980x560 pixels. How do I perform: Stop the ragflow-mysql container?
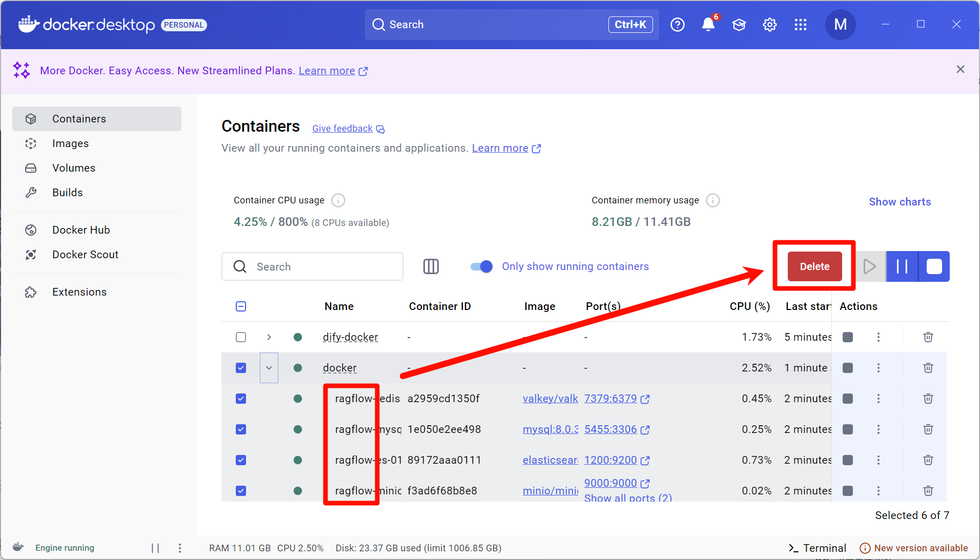(x=848, y=429)
